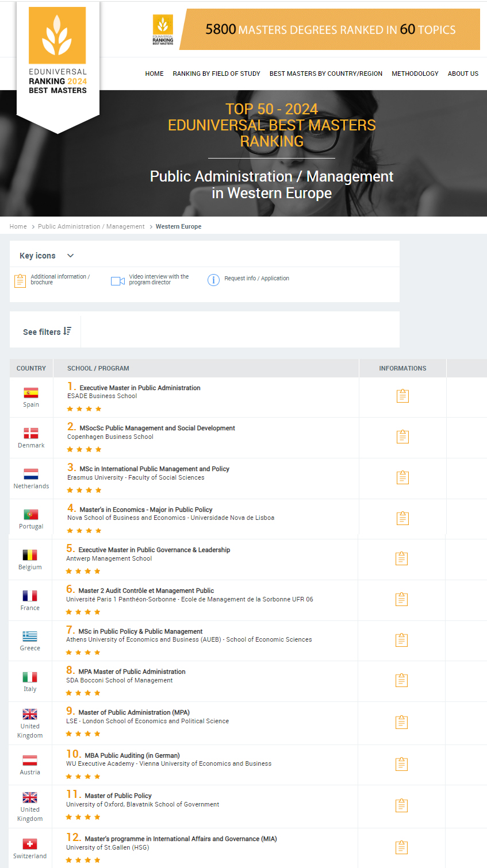Open brochure icon for Copenhagen Business School
The height and width of the screenshot is (868, 487).
(402, 437)
